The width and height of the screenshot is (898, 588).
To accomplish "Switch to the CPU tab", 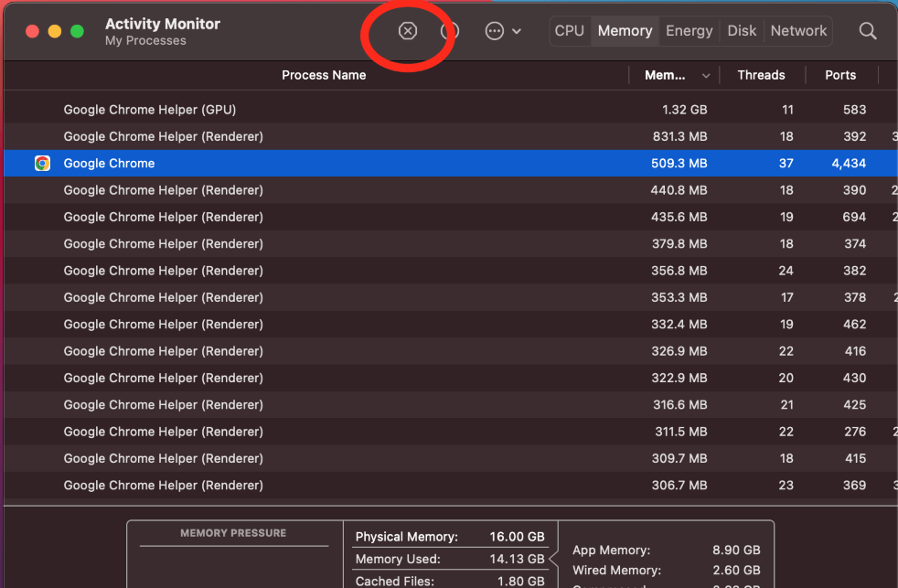I will (x=570, y=31).
